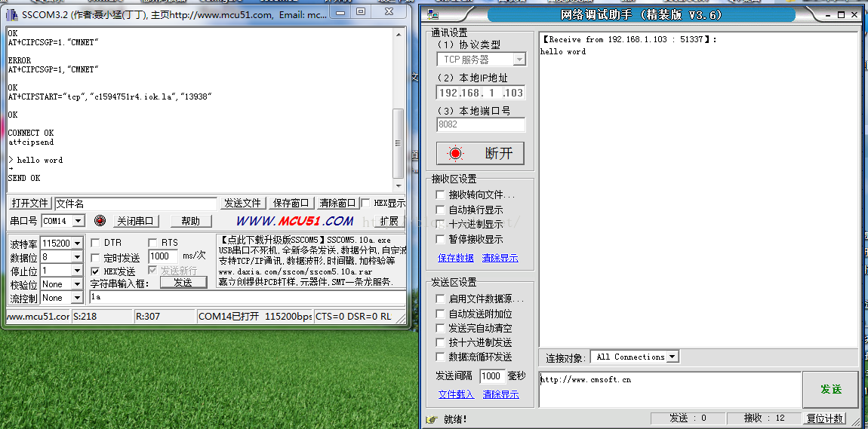The width and height of the screenshot is (868, 429).
Task: Click the red serial port status indicator
Action: pyautogui.click(x=100, y=221)
